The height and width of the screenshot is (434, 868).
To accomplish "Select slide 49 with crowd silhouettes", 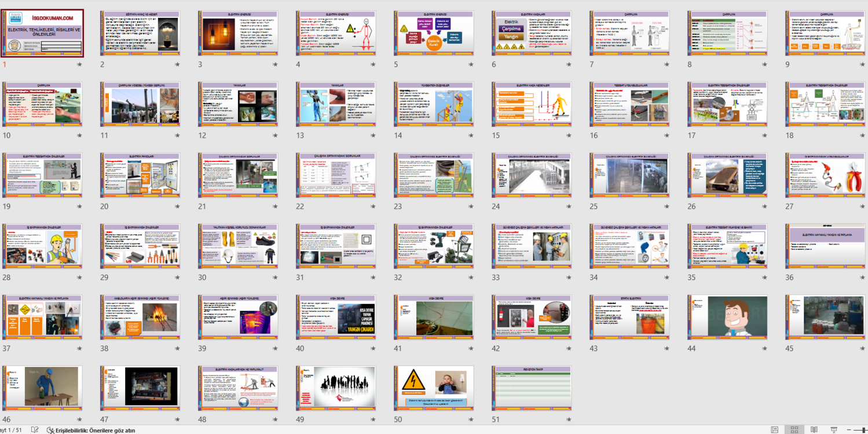I will pyautogui.click(x=336, y=389).
